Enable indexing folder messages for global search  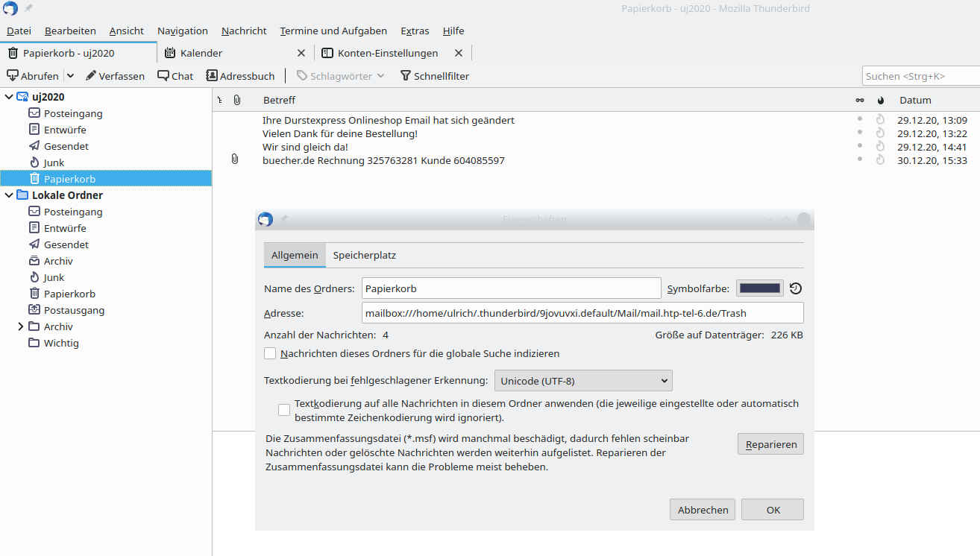[270, 353]
